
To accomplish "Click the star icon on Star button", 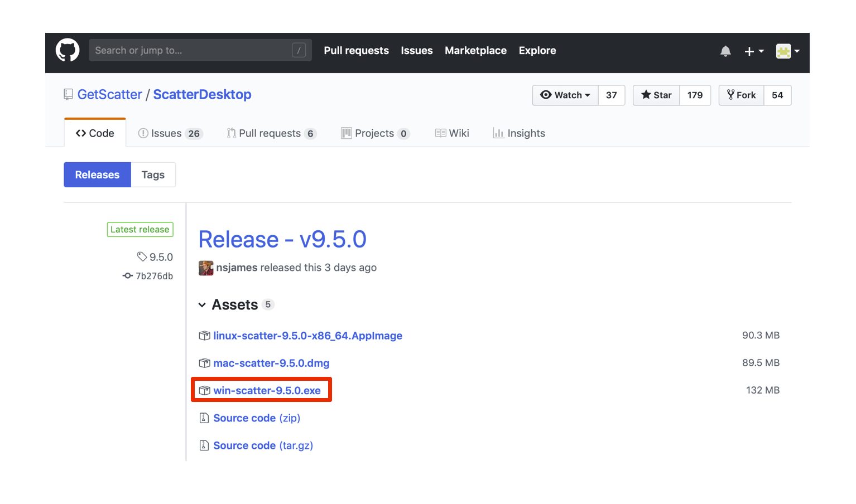I will [x=646, y=95].
